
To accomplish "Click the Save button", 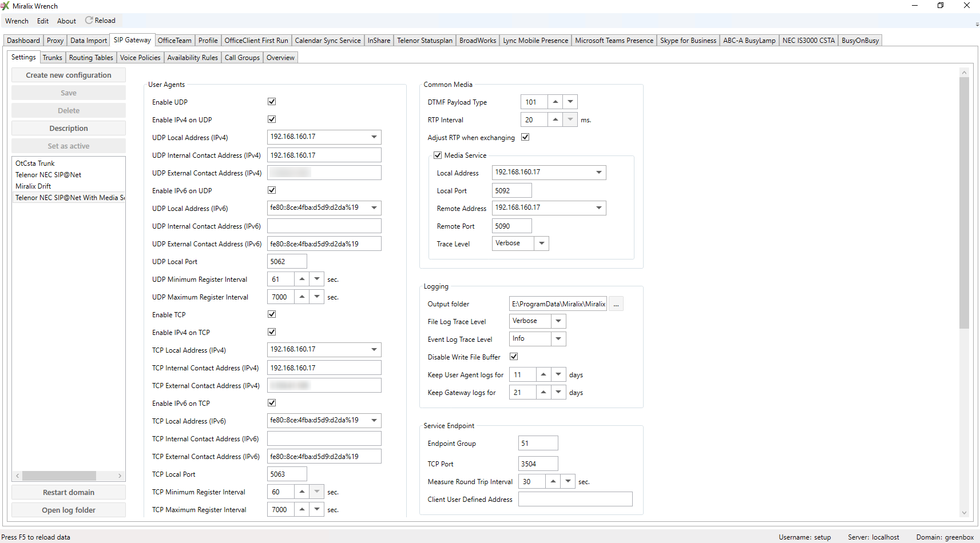I will tap(69, 93).
